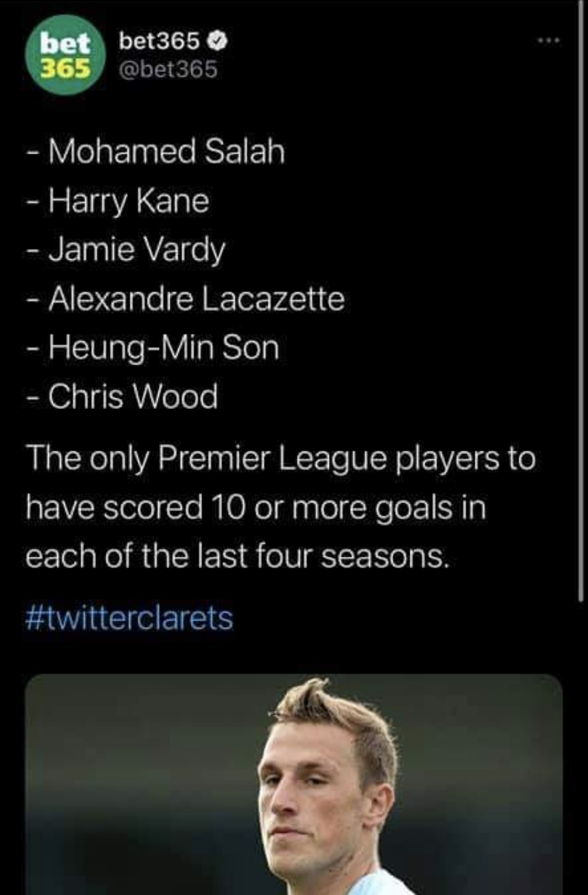This screenshot has height=895, width=588.
Task: Click the Alexandre Lacazette list line
Action: 197,299
